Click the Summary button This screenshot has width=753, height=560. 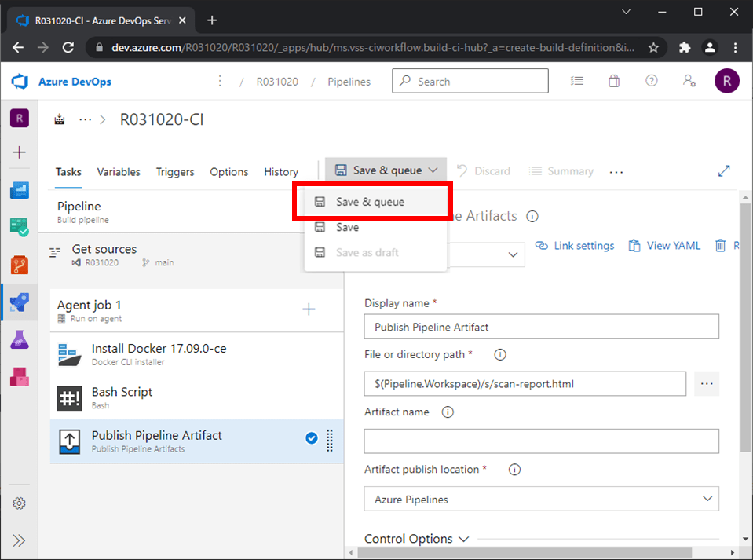tap(561, 171)
